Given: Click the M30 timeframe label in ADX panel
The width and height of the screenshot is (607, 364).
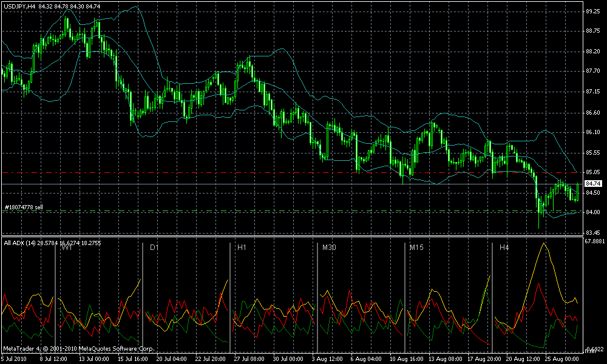Looking at the screenshot, I should point(329,247).
